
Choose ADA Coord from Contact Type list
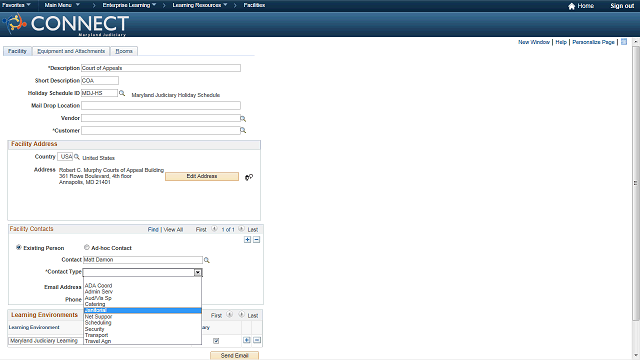pos(142,286)
